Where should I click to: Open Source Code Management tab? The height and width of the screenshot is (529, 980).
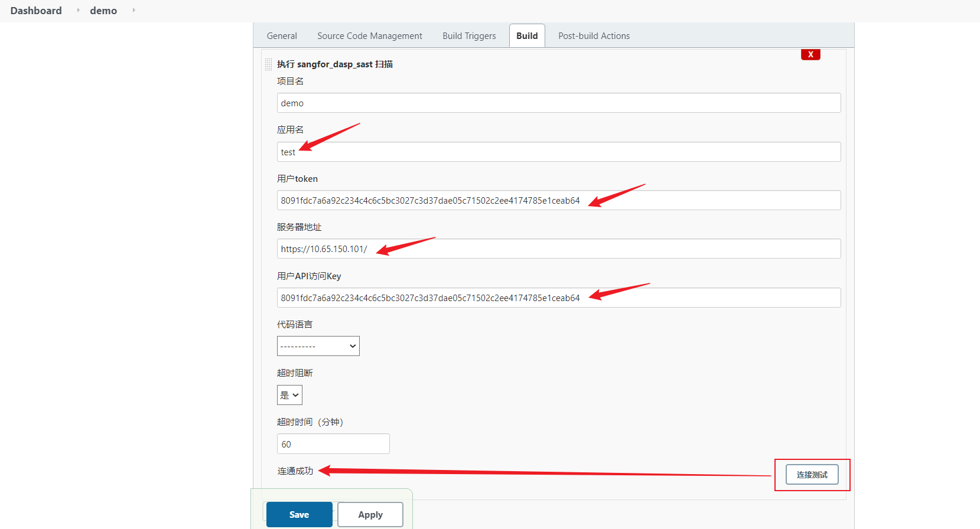coord(369,36)
